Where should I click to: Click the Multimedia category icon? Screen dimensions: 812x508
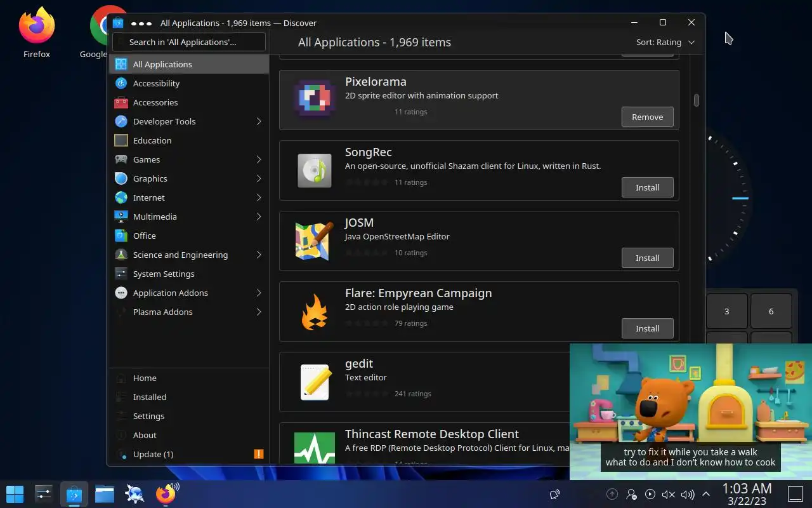[x=121, y=217]
